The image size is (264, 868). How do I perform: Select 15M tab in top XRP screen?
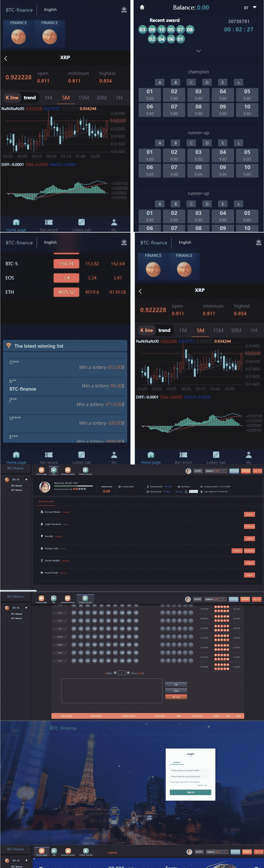tap(83, 98)
